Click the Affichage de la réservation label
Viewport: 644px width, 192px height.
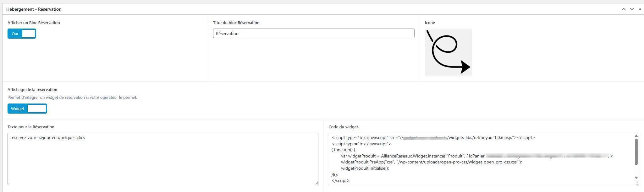(x=32, y=89)
